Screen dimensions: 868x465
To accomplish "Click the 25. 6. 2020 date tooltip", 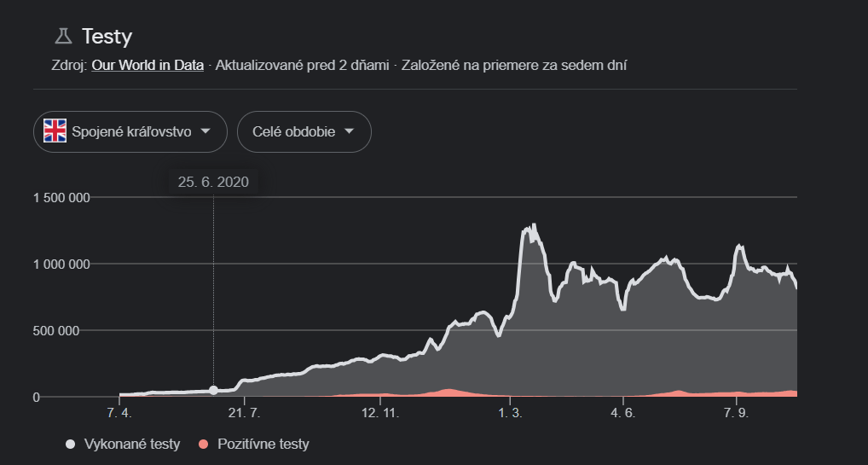I will [213, 182].
